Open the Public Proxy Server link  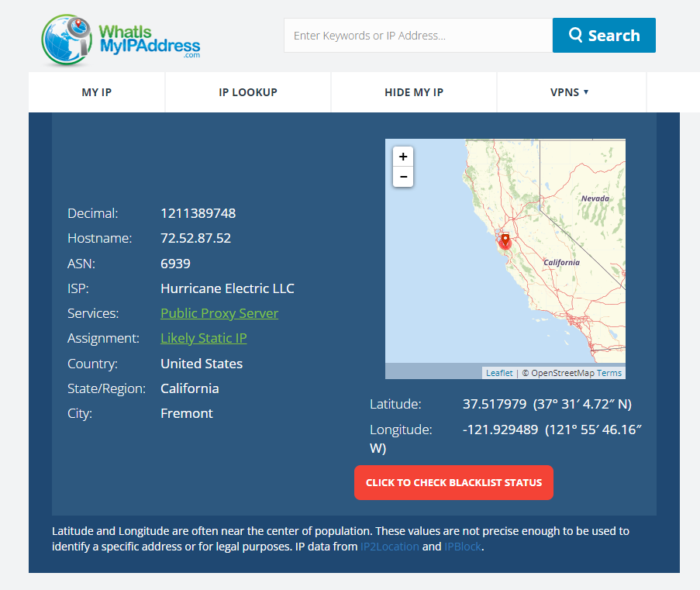219,313
